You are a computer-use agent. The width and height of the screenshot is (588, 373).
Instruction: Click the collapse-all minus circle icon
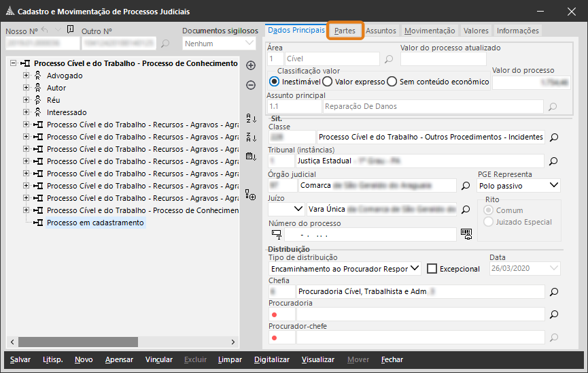(251, 85)
